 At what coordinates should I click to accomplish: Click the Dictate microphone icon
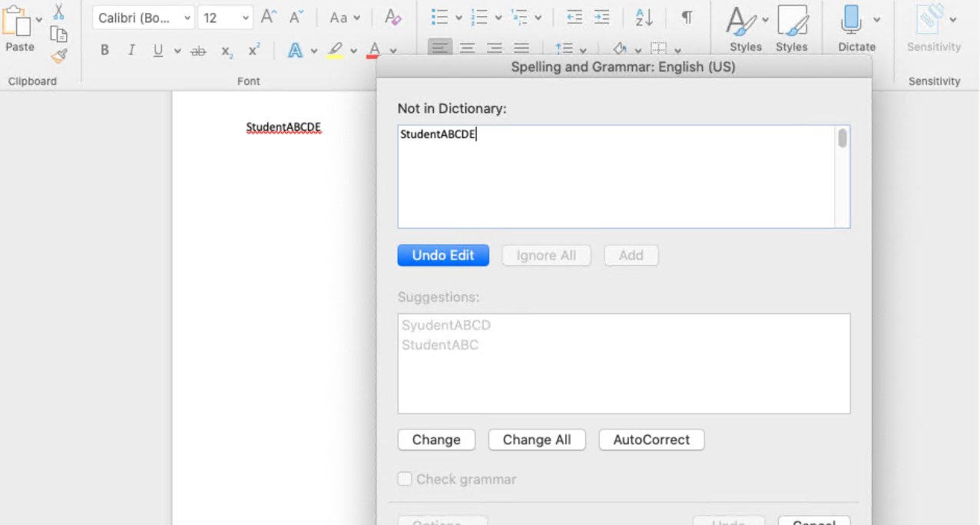coord(851,21)
